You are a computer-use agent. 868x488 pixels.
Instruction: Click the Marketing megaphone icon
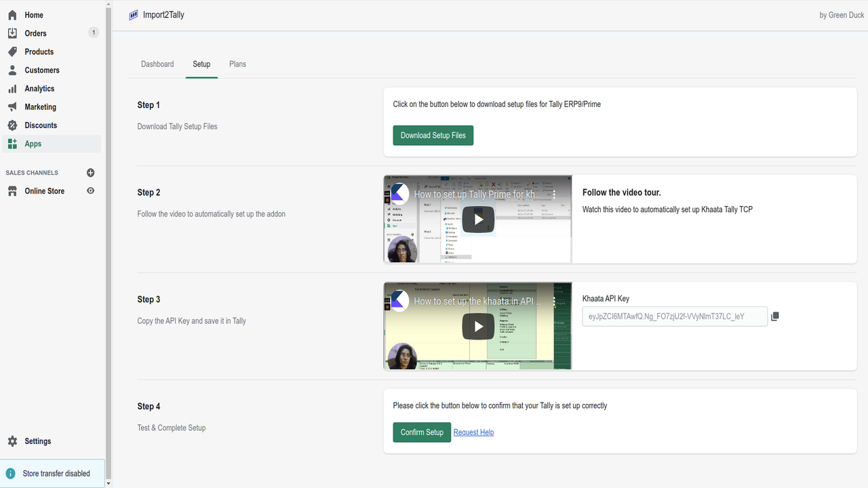(x=12, y=107)
